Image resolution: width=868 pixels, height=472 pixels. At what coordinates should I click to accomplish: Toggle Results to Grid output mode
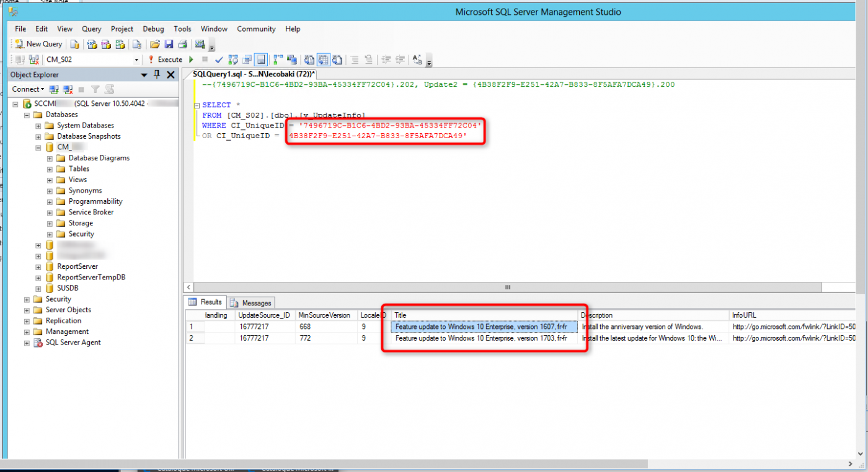pos(323,59)
